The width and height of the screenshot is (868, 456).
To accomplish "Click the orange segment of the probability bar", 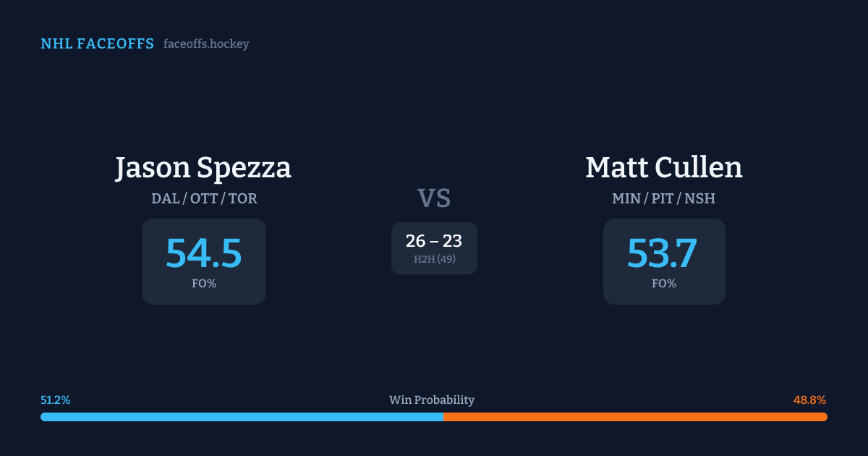I will coord(635,417).
